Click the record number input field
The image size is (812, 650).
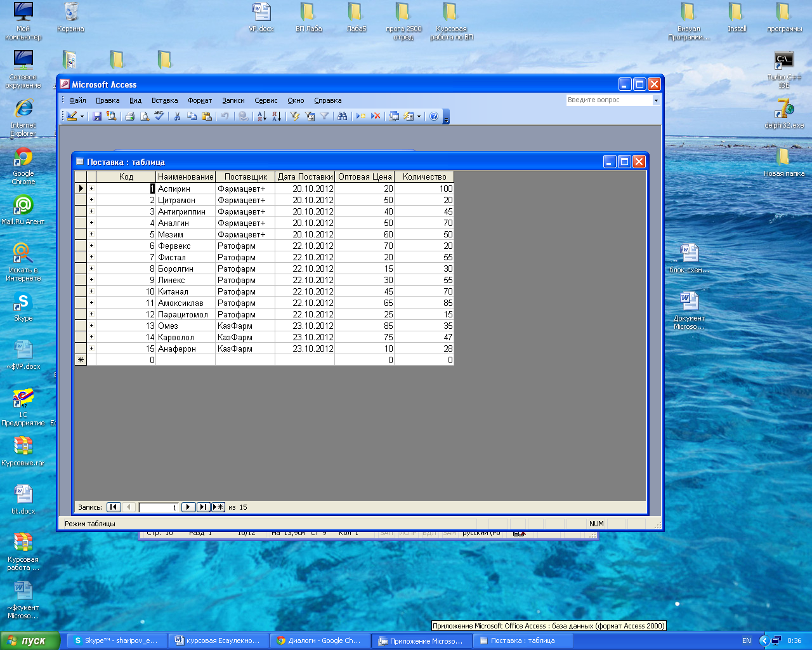pyautogui.click(x=159, y=507)
